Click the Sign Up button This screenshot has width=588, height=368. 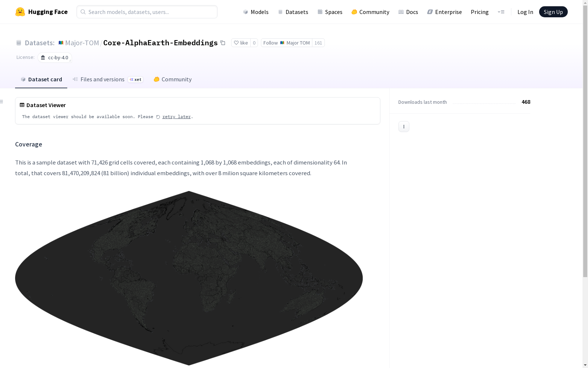click(553, 12)
